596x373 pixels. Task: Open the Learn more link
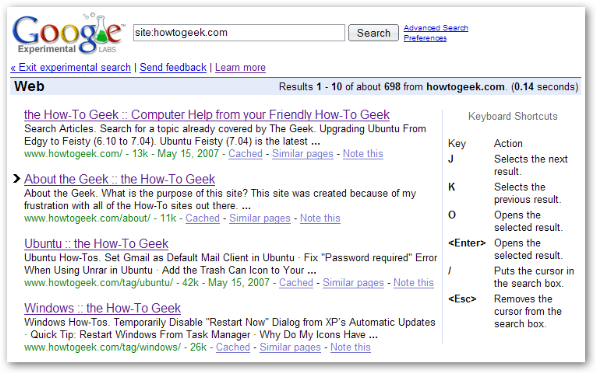[x=240, y=67]
